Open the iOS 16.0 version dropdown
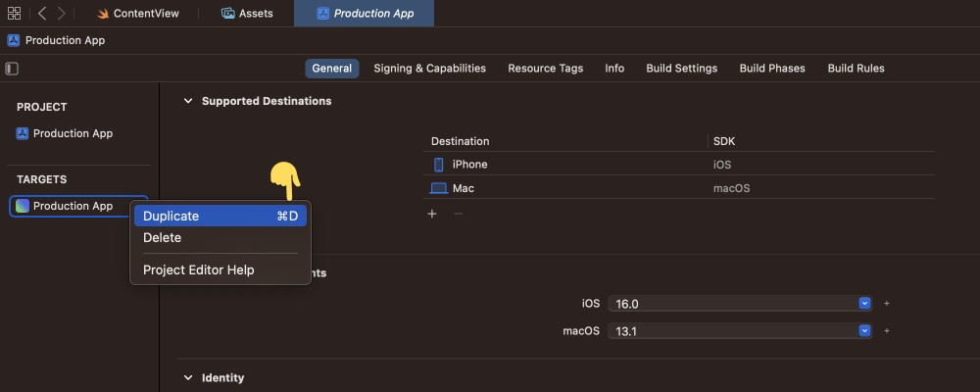The width and height of the screenshot is (980, 392). pos(864,304)
